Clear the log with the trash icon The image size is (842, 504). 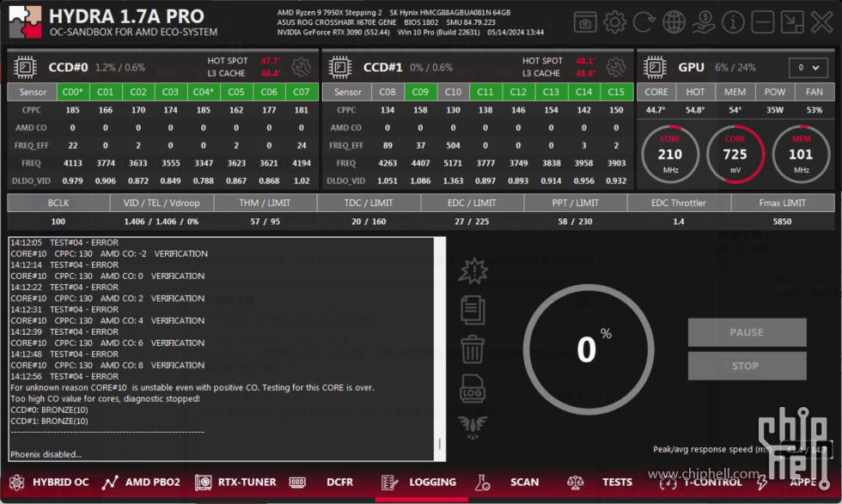pyautogui.click(x=473, y=349)
